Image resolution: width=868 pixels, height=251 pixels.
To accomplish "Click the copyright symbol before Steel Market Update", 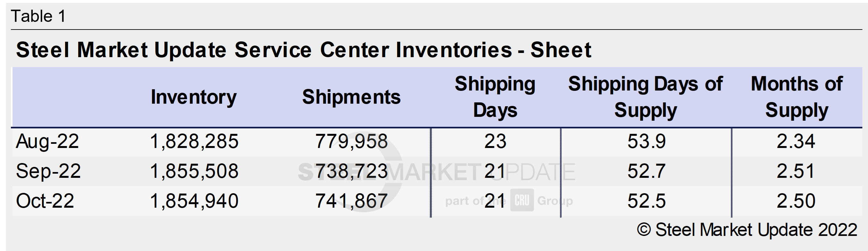I will click(x=644, y=230).
